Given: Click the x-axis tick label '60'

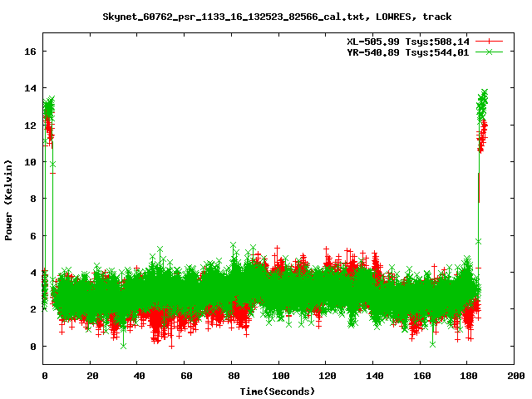Looking at the screenshot, I should tap(186, 376).
